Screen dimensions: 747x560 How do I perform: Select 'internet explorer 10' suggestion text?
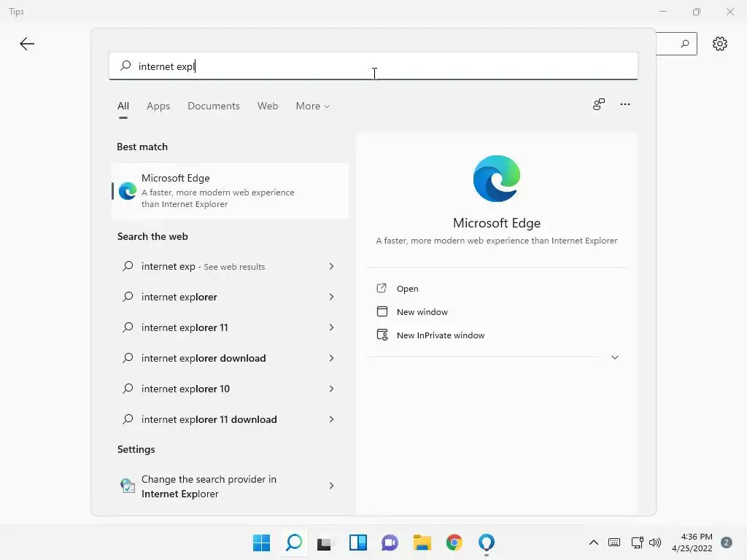[x=185, y=389]
